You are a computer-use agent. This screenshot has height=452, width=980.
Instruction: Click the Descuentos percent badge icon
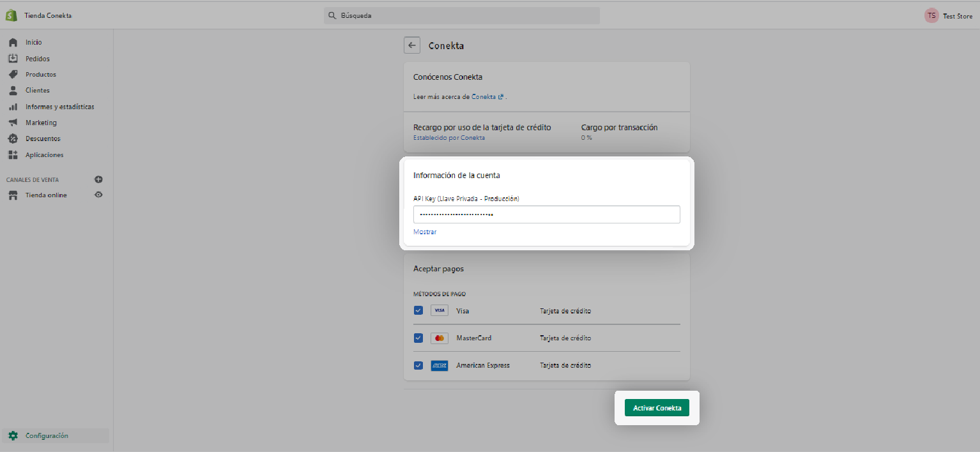(13, 139)
